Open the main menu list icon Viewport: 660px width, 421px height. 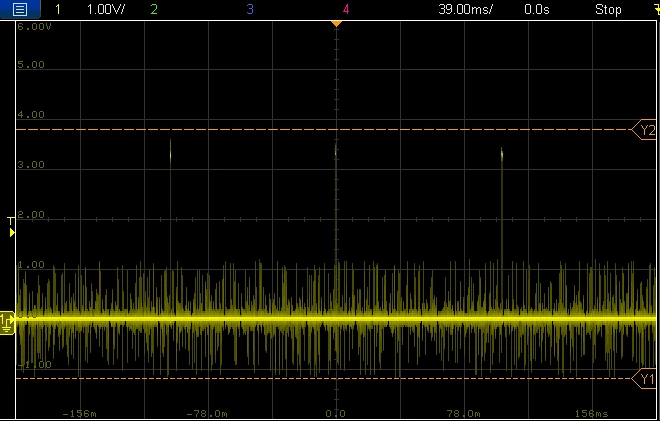click(x=20, y=9)
